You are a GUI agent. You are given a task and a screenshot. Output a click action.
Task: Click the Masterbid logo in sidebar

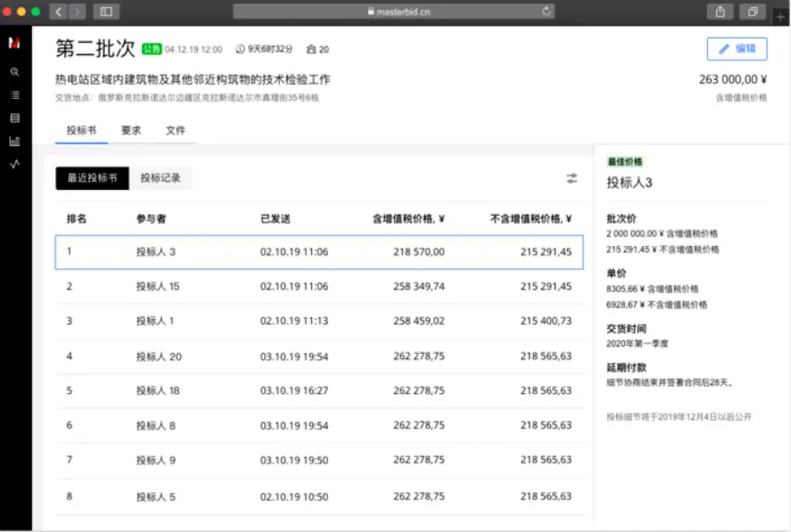[x=14, y=44]
